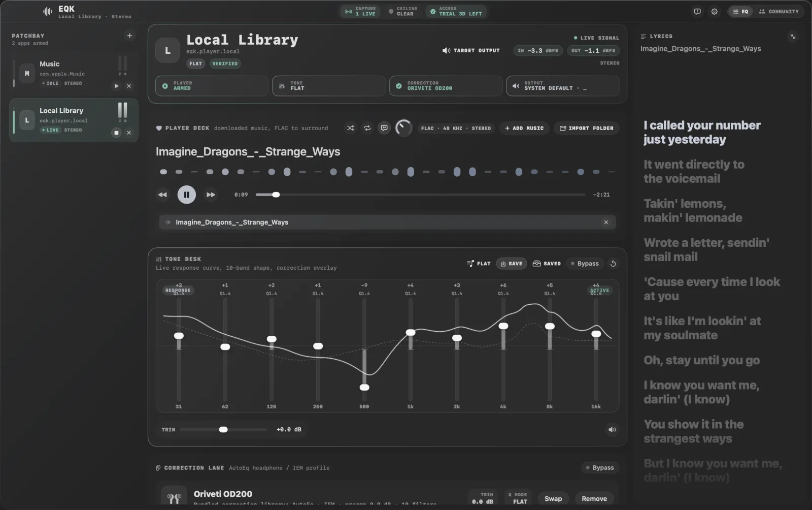Collapse the Lyrics panel
The width and height of the screenshot is (812, 510).
point(793,36)
